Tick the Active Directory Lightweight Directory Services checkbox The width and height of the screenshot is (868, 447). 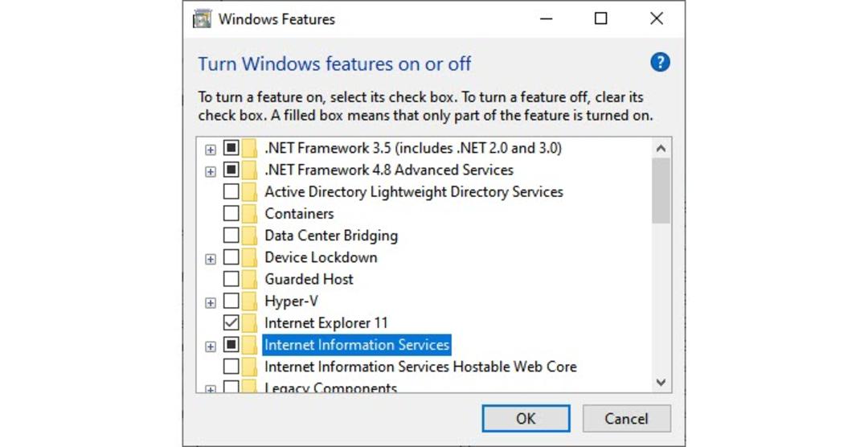coord(231,191)
